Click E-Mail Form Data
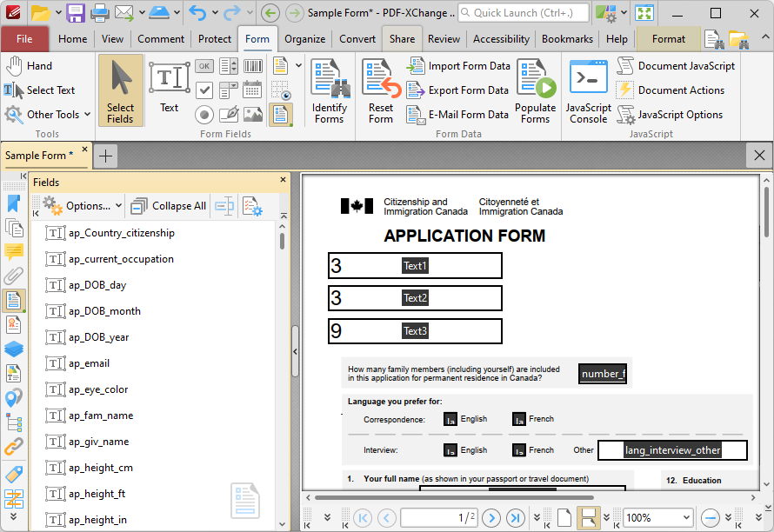The width and height of the screenshot is (774, 532). 457,115
